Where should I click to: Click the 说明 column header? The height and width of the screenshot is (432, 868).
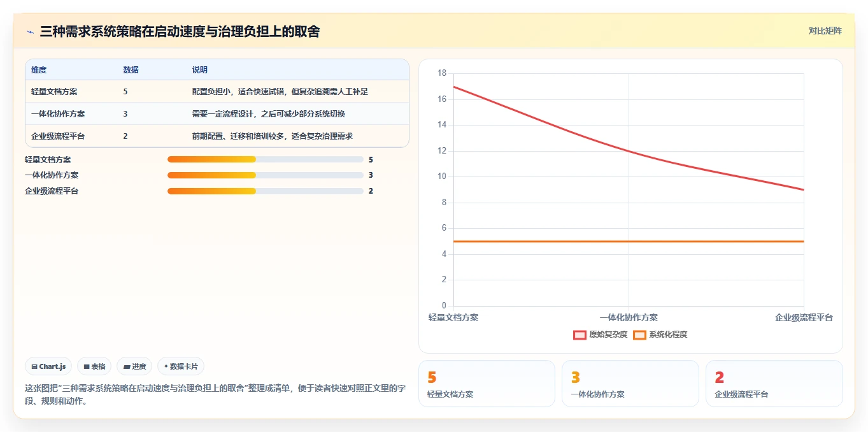point(200,70)
